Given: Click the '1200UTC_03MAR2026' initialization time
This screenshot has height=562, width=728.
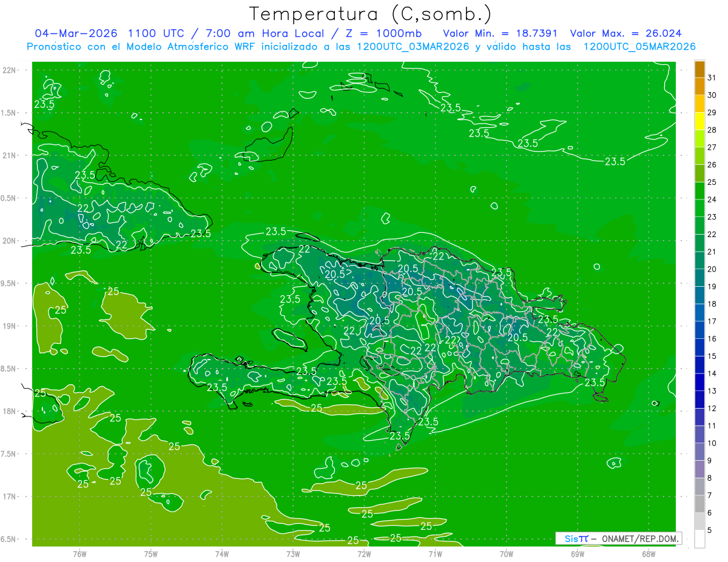Looking at the screenshot, I should click(413, 47).
